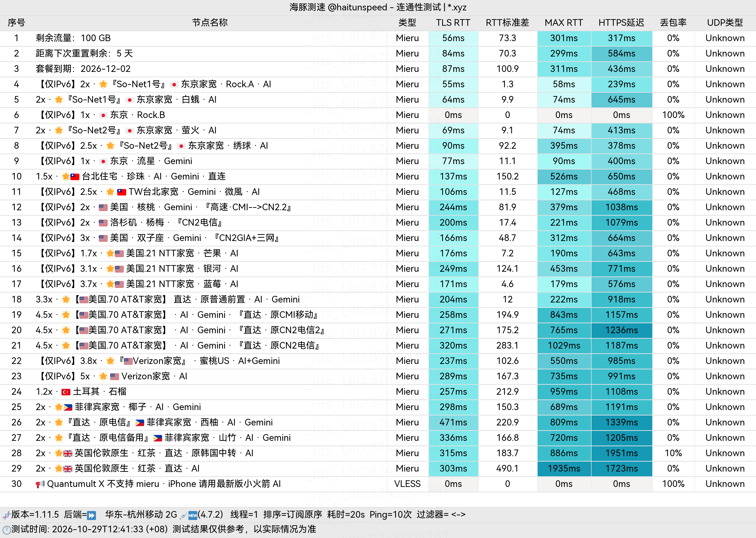Viewport: 756px width, 538px height.
Task: Click the backend fast-forward icon in footer
Action: [x=92, y=515]
